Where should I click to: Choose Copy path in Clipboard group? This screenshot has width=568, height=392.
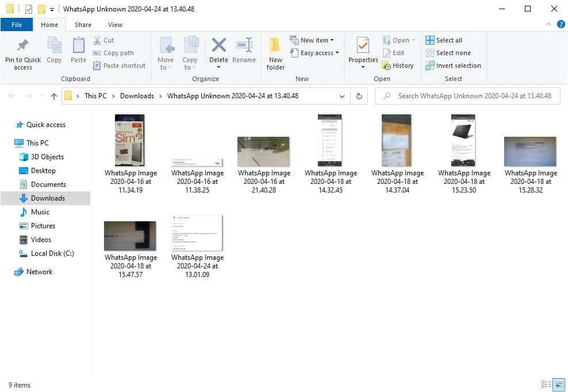(x=113, y=53)
